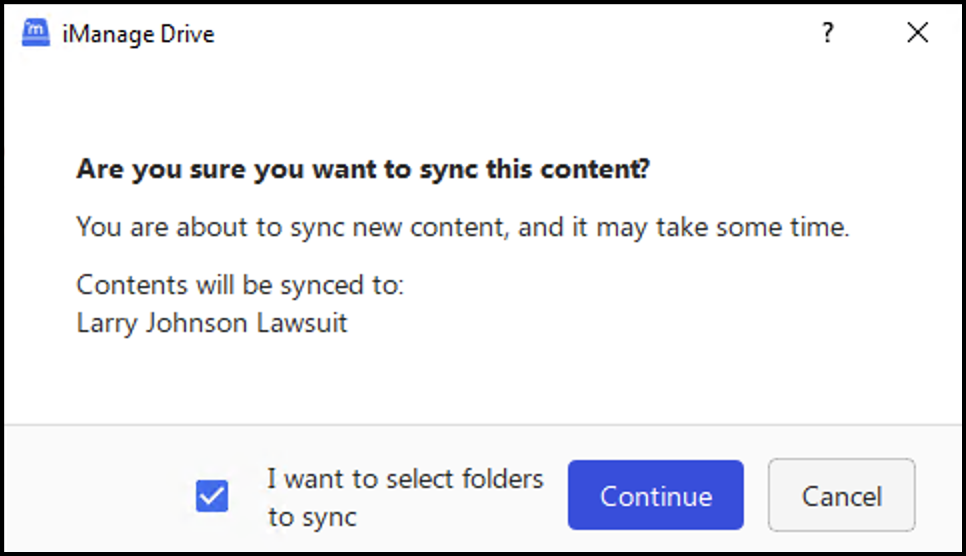Viewport: 966px width, 556px height.
Task: Close the iManage Drive dialog
Action: pos(917,34)
